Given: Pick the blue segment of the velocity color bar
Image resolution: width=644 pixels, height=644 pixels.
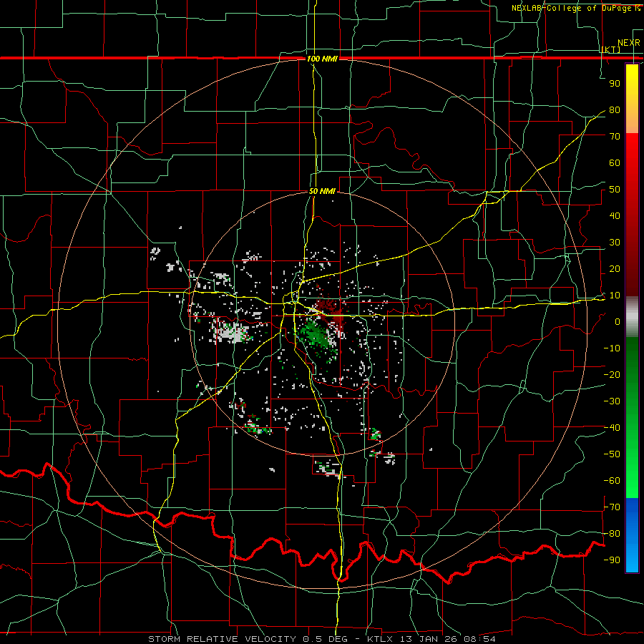Looking at the screenshot, I should (632, 534).
